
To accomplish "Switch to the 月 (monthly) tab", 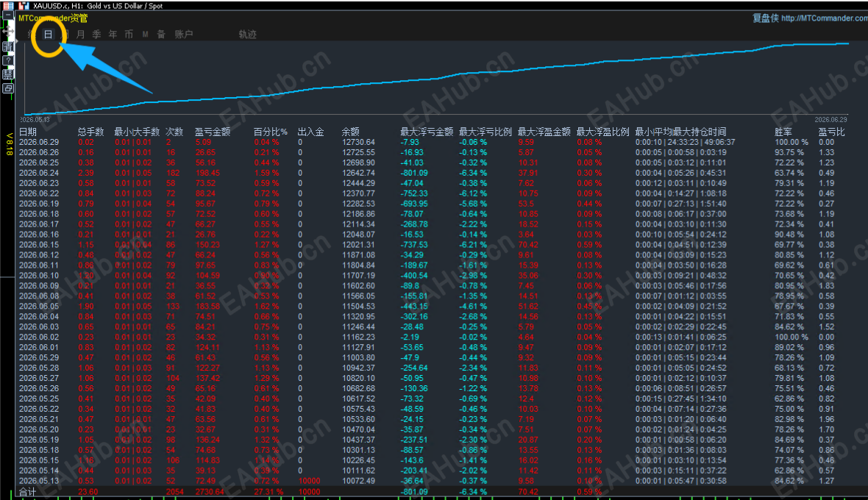I will pos(81,35).
